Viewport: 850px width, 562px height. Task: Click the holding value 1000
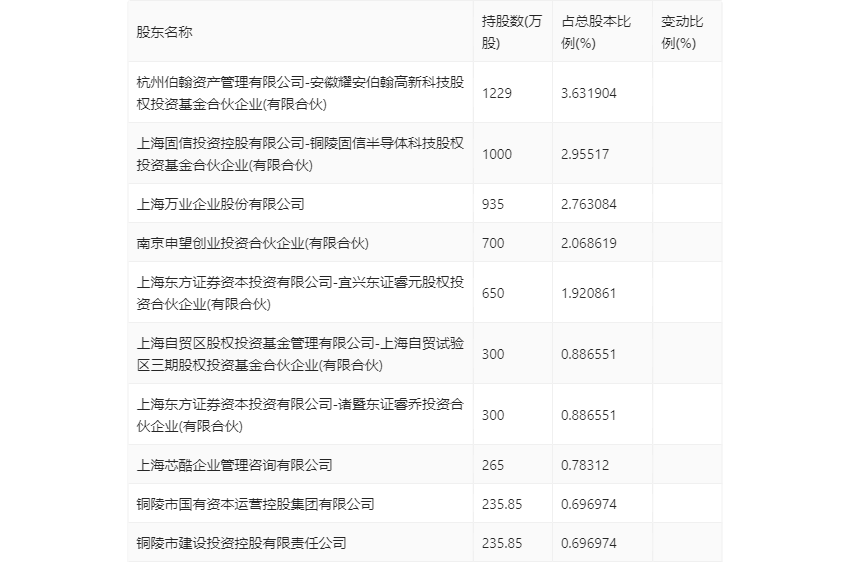[x=497, y=154]
